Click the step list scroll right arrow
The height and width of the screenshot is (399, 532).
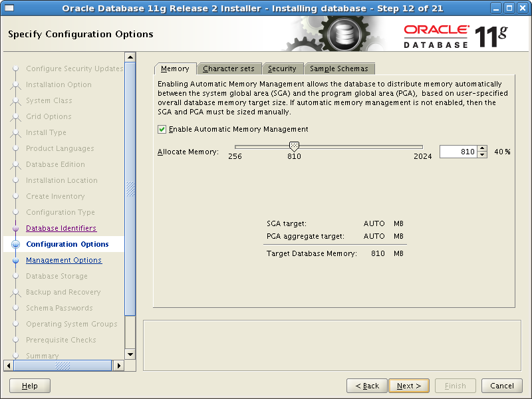click(119, 366)
